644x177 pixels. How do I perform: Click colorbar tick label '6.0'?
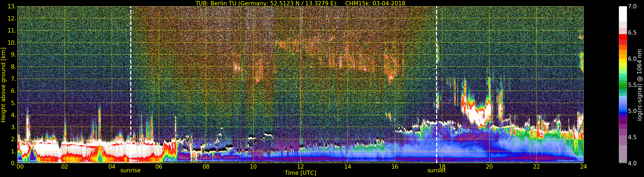coord(632,59)
